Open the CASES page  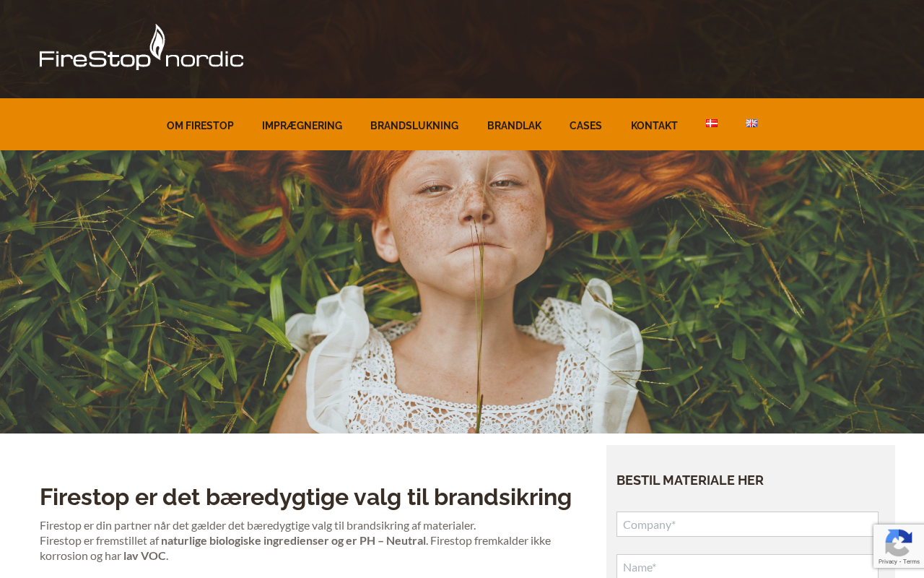click(x=585, y=126)
